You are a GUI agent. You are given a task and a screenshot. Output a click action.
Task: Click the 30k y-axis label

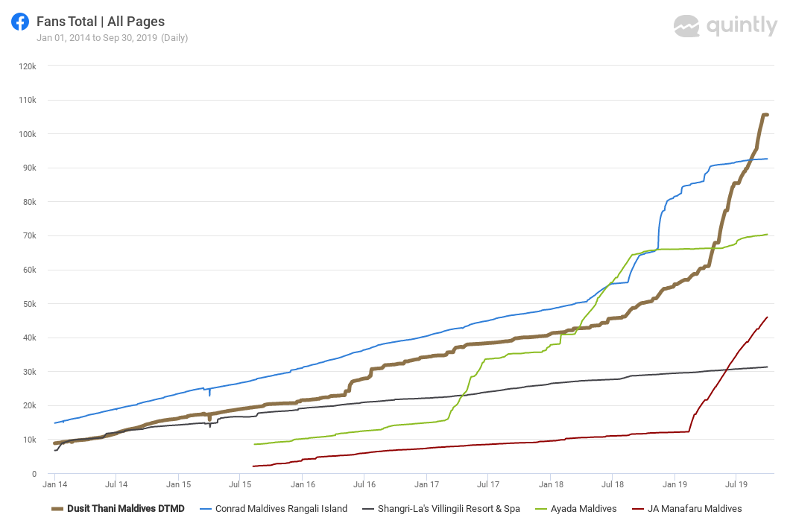point(29,372)
